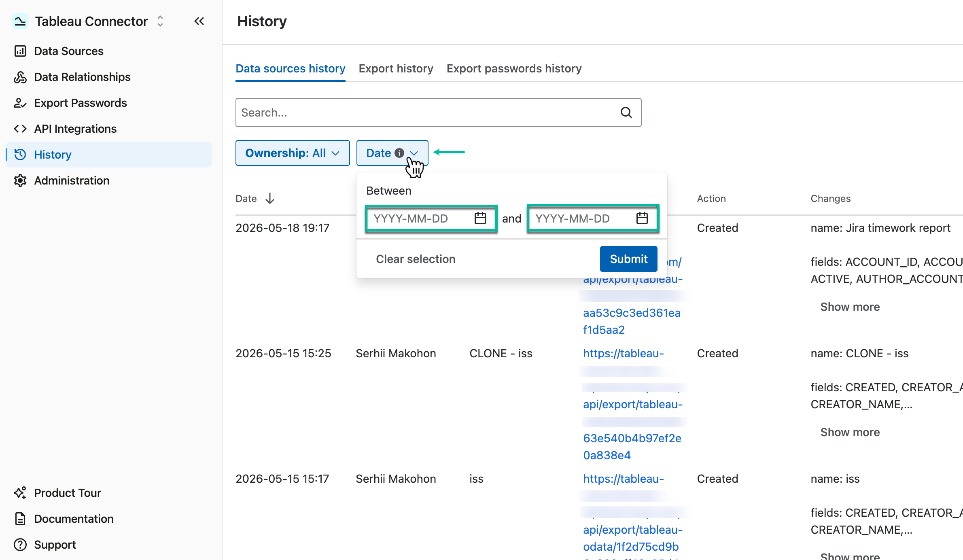Select the 2026-05-15 15:17 date cell

[x=282, y=479]
